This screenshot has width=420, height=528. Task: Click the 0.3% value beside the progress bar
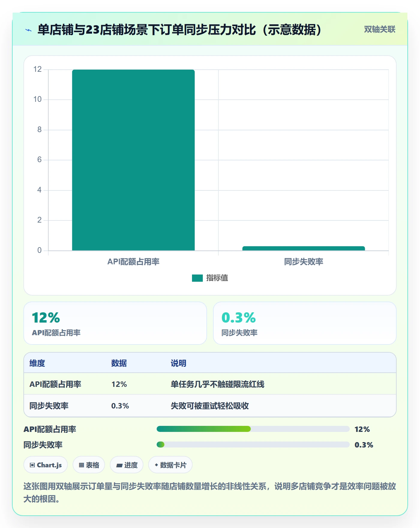364,445
